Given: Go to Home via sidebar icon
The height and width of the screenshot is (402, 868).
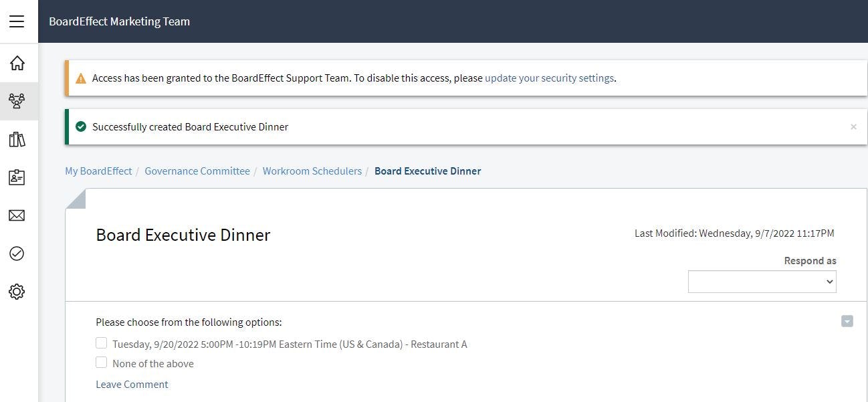Looking at the screenshot, I should (17, 63).
